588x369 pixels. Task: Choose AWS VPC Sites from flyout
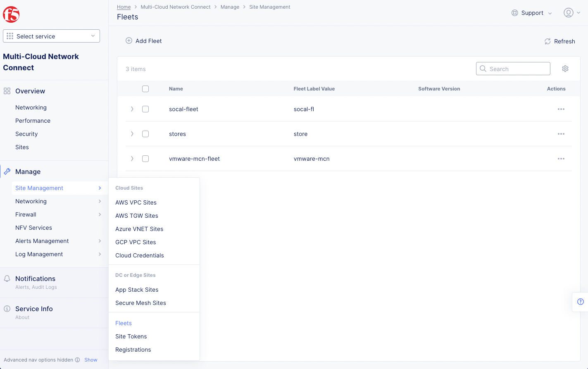click(x=136, y=202)
